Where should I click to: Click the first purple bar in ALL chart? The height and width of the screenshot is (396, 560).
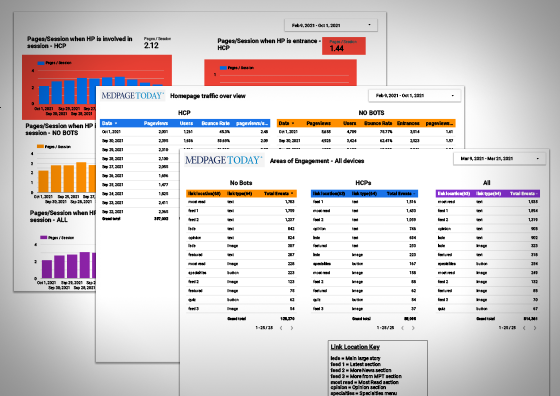click(x=47, y=269)
